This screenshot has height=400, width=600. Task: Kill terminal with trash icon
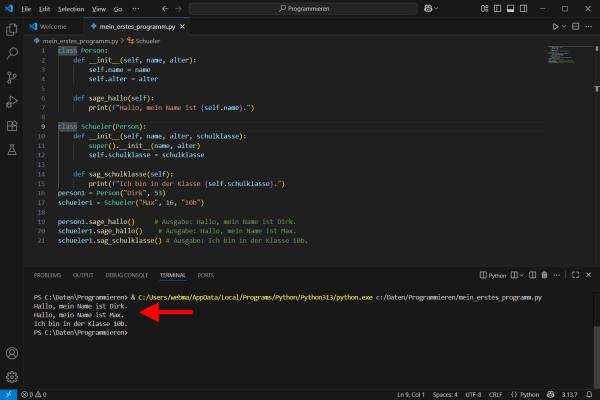tap(544, 275)
